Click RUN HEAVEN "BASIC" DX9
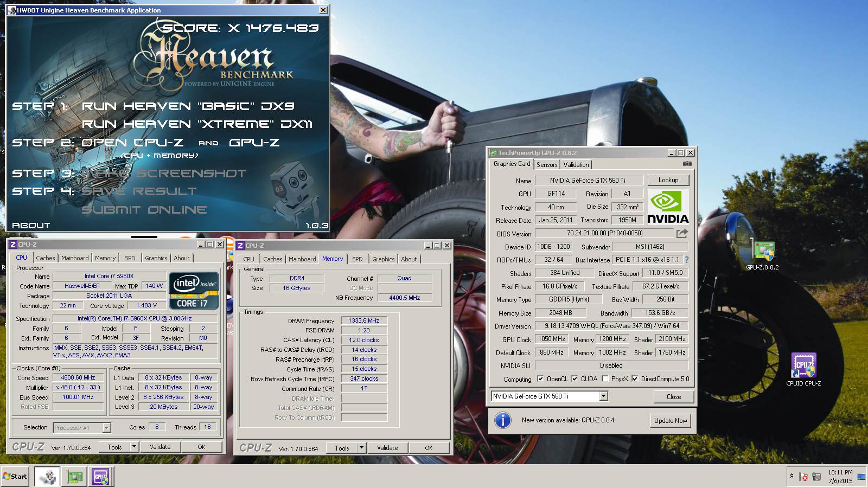Viewport: 868px width, 488px height. [188, 106]
